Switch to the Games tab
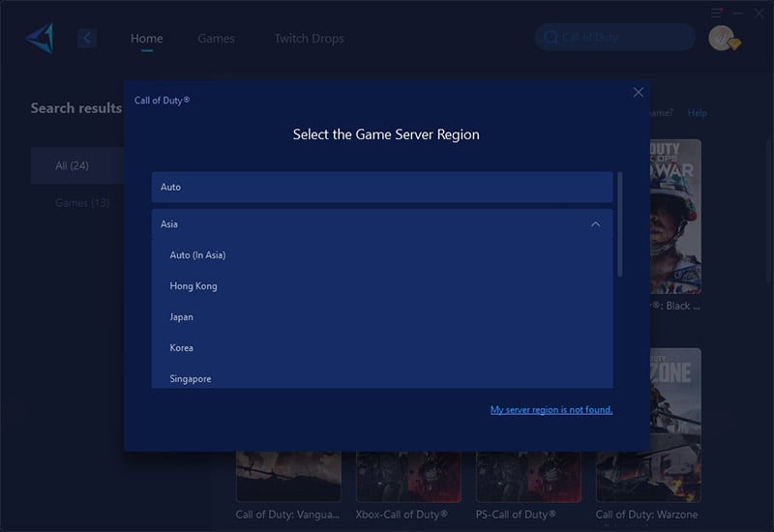The image size is (774, 532). (x=216, y=39)
